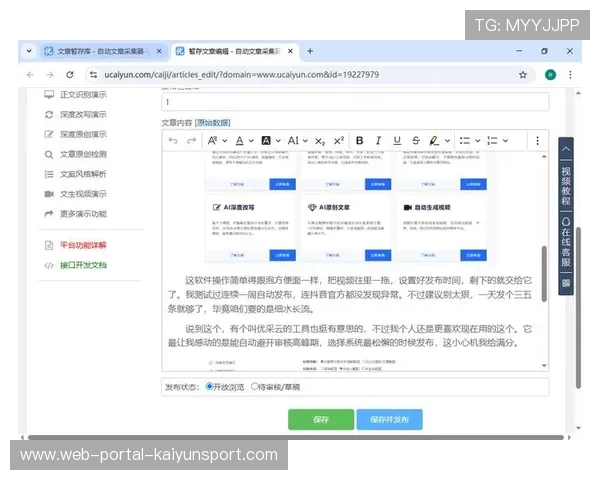The width and height of the screenshot is (600, 480).
Task: Apply subscript formatting
Action: (320, 141)
